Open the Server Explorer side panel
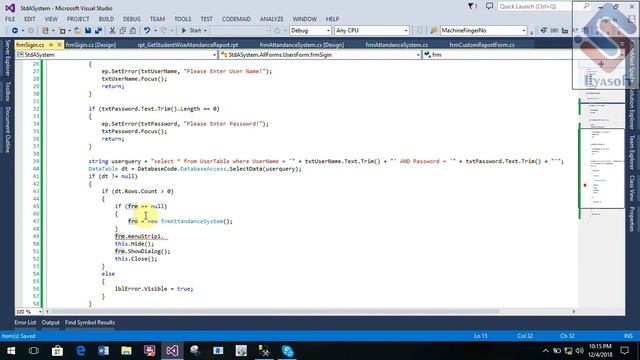640x360 pixels. [x=7, y=58]
